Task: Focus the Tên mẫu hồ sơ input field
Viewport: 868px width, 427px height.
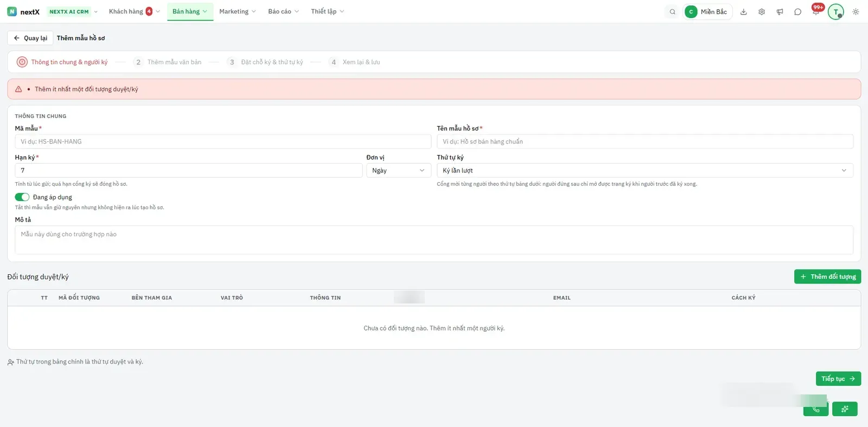Action: click(x=645, y=141)
